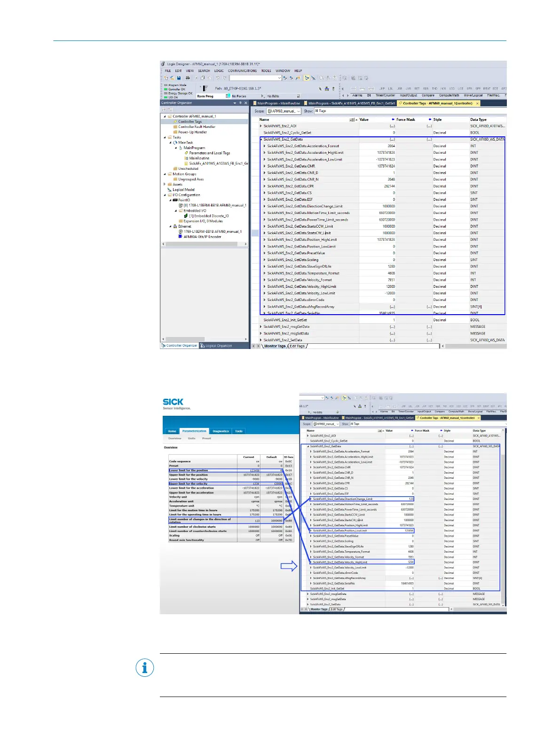Click Units sub-link on SICK page
The height and width of the screenshot is (745, 560).
pos(191,438)
